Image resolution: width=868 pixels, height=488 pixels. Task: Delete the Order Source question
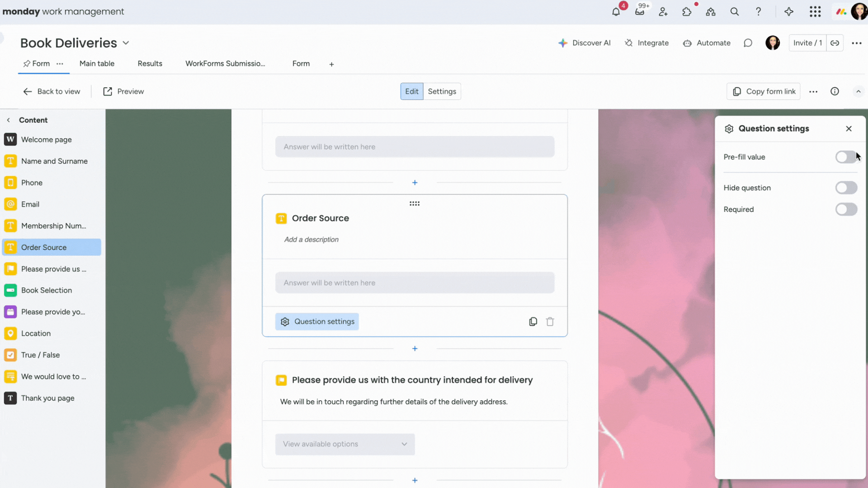click(550, 322)
